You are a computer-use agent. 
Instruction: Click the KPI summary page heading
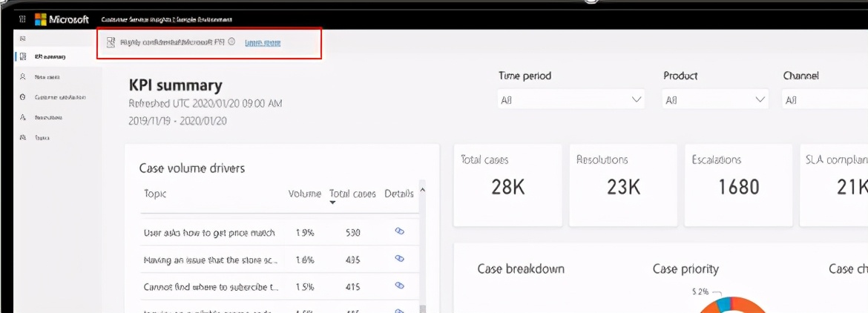[176, 85]
